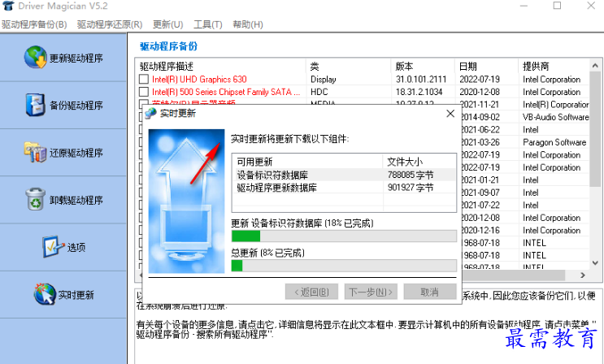The height and width of the screenshot is (364, 604).
Task: Click the 可用更新 column header in dialog
Action: click(x=307, y=162)
